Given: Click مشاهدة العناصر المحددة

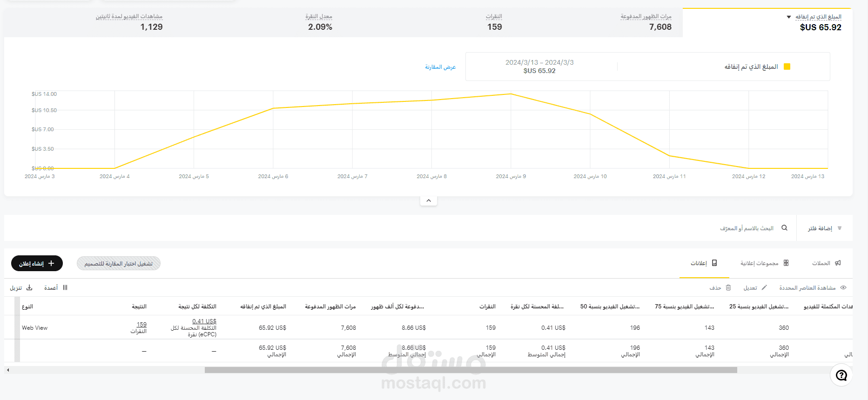Looking at the screenshot, I should click(x=813, y=288).
